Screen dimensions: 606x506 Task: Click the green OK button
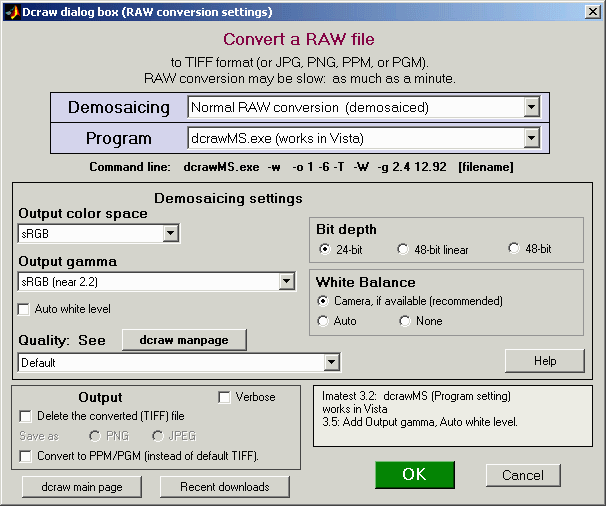(415, 475)
